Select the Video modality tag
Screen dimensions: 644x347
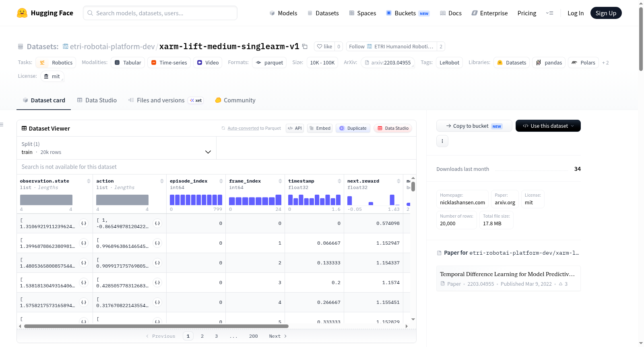[x=208, y=62]
